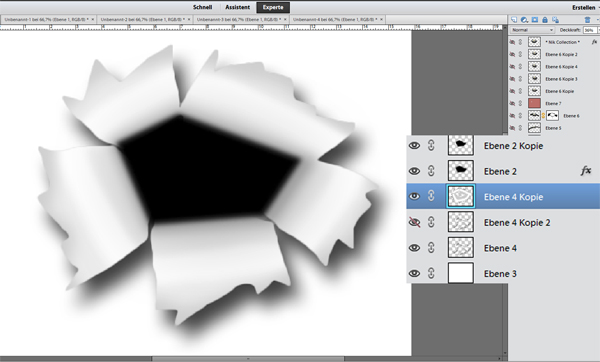Click the lock all pixels icon
The image size is (600, 362).
tap(545, 20)
